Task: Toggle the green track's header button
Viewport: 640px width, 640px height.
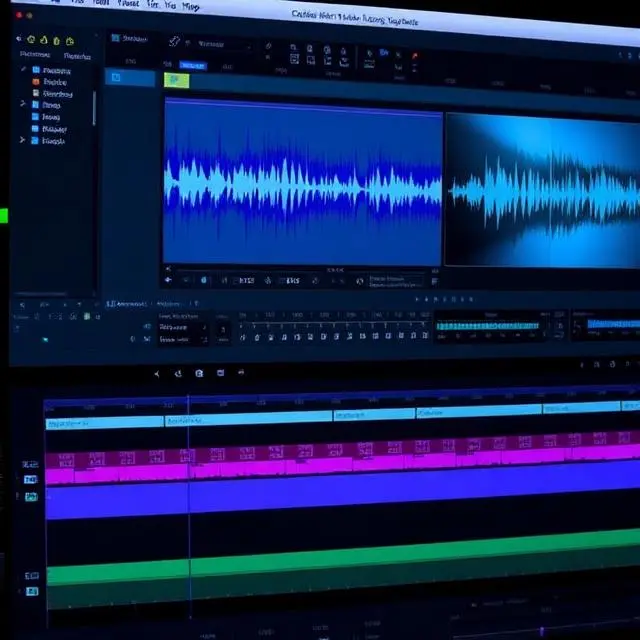Action: pyautogui.click(x=31, y=576)
